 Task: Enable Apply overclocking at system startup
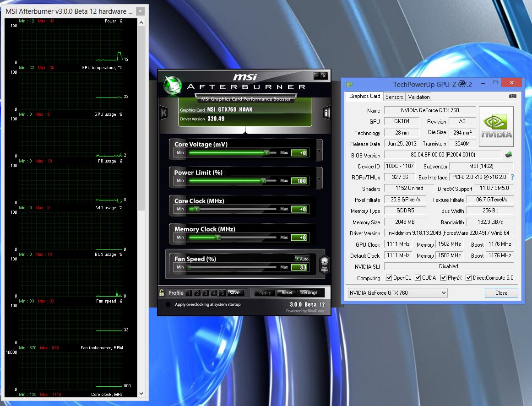coord(168,304)
